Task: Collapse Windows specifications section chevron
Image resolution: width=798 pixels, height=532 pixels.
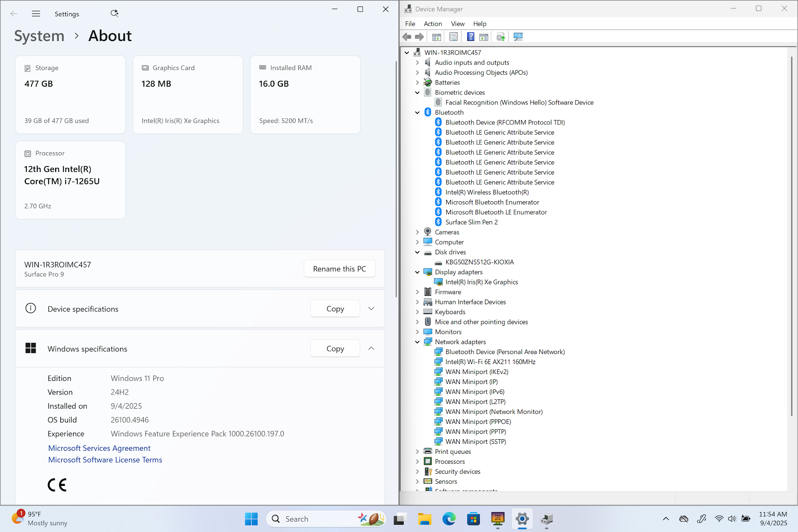Action: click(x=371, y=349)
